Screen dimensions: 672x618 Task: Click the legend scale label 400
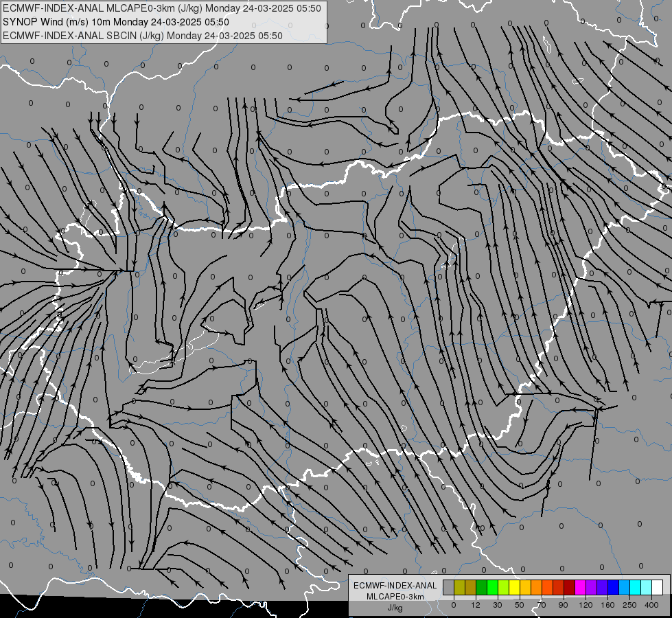point(651,605)
